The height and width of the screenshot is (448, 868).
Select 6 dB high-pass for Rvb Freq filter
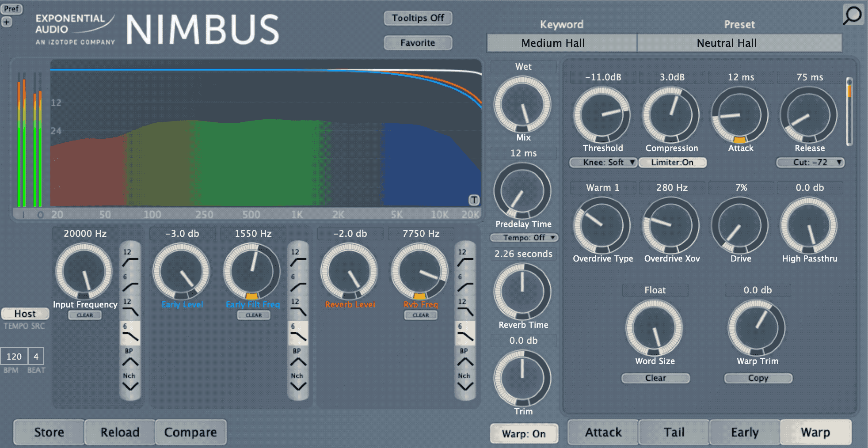pos(465,282)
